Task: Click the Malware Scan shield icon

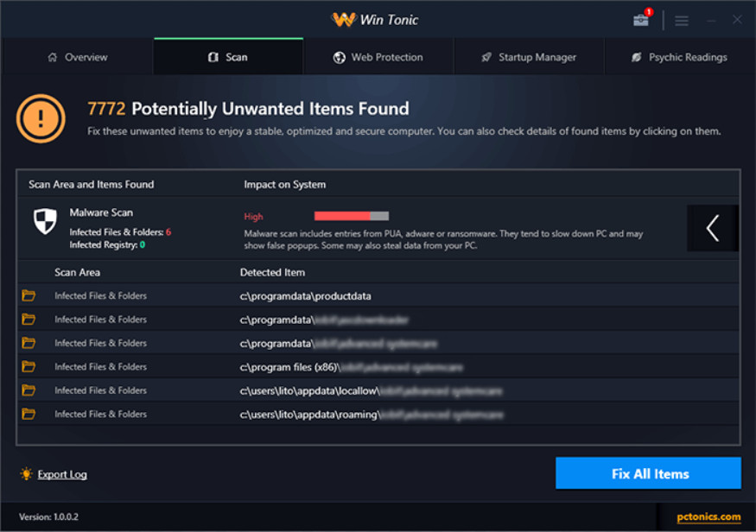Action: (x=45, y=221)
